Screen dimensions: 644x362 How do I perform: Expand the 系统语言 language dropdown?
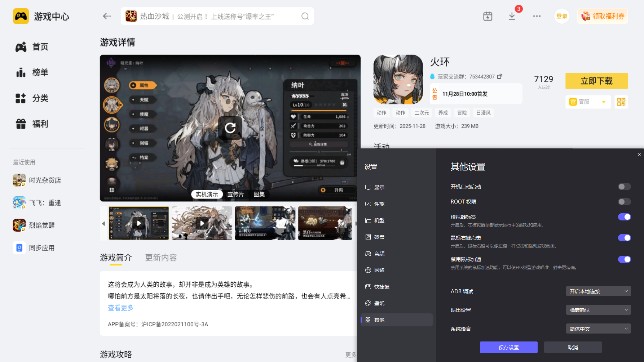[x=598, y=329]
